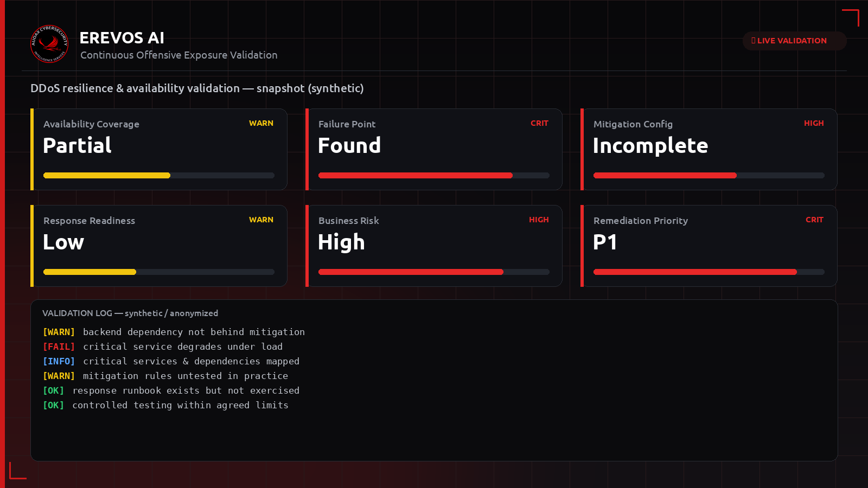Click the HIGH tag on Mitigation Config
This screenshot has width=868, height=488.
coord(814,124)
